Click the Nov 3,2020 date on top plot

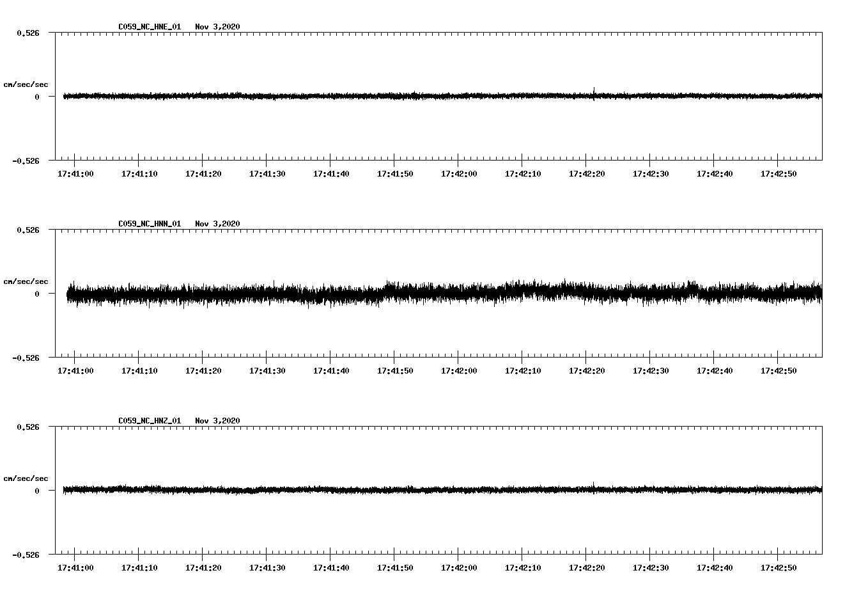pos(219,27)
